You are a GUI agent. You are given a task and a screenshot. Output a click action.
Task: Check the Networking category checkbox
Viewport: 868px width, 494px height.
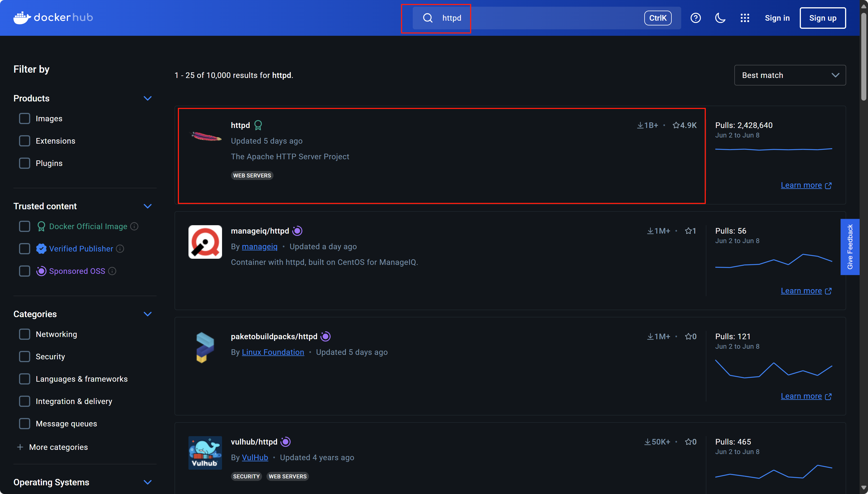pyautogui.click(x=24, y=334)
